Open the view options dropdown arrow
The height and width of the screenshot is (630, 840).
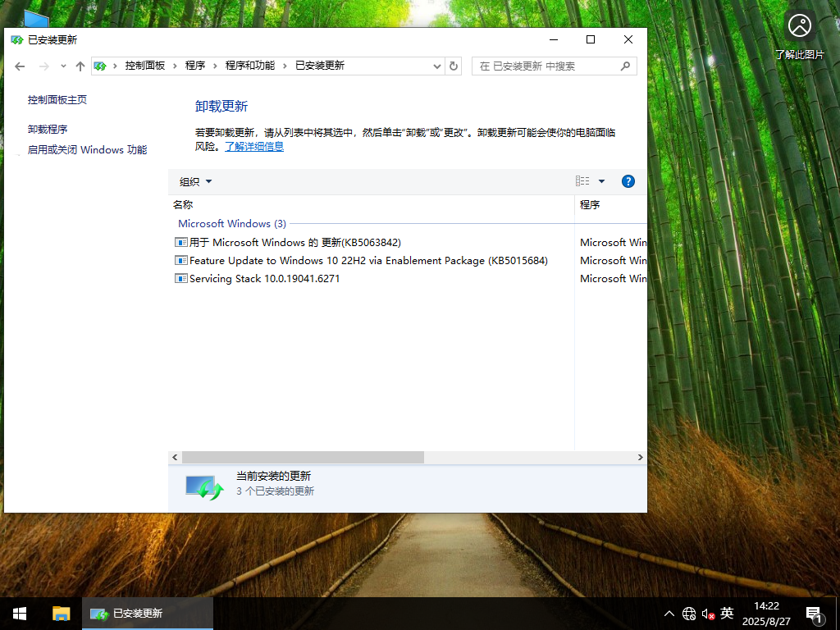tap(601, 181)
